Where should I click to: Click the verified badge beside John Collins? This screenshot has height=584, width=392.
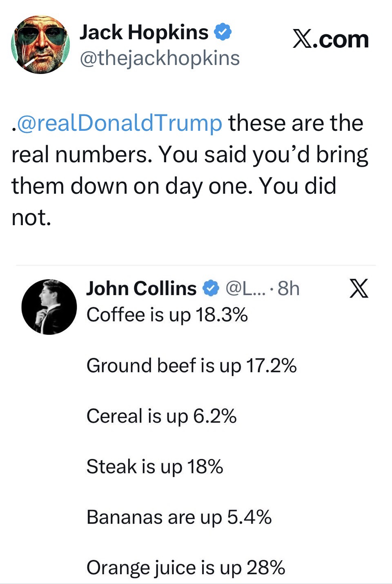click(211, 289)
